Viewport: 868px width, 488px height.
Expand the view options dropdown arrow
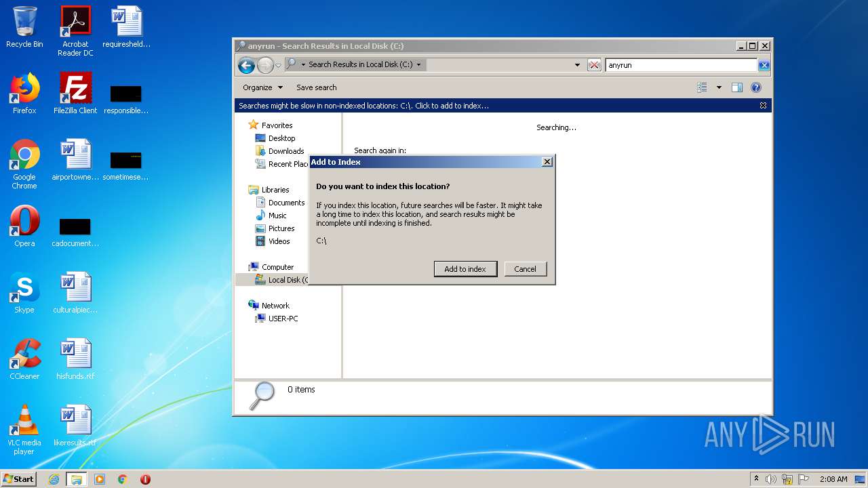pyautogui.click(x=719, y=87)
